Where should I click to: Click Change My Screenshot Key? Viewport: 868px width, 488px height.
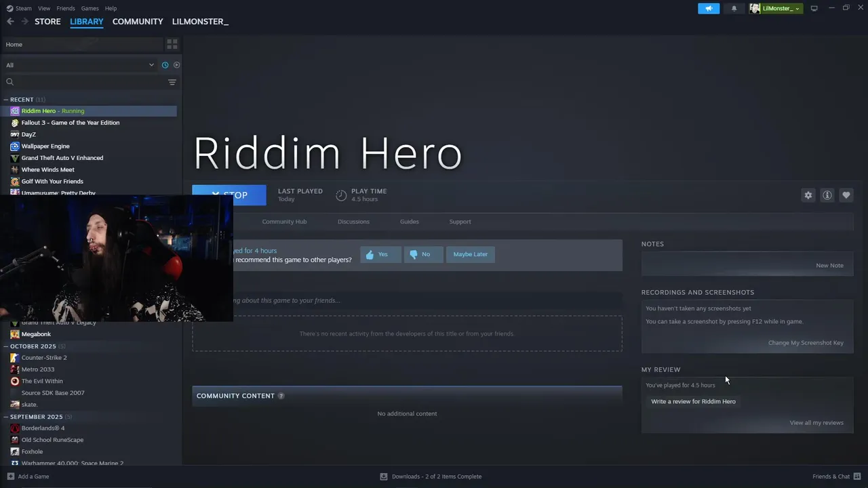point(806,343)
